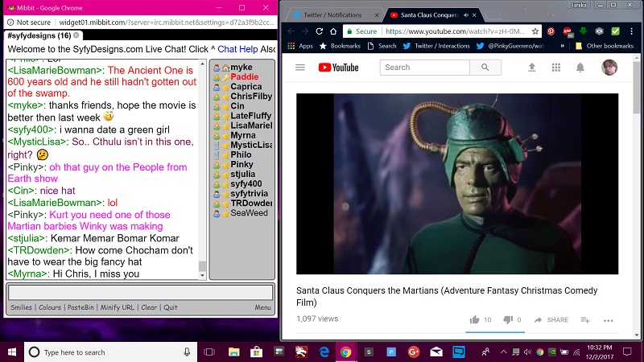This screenshot has width=644, height=362.
Task: Click the YouTube page scrollbar thumb
Action: (638, 86)
